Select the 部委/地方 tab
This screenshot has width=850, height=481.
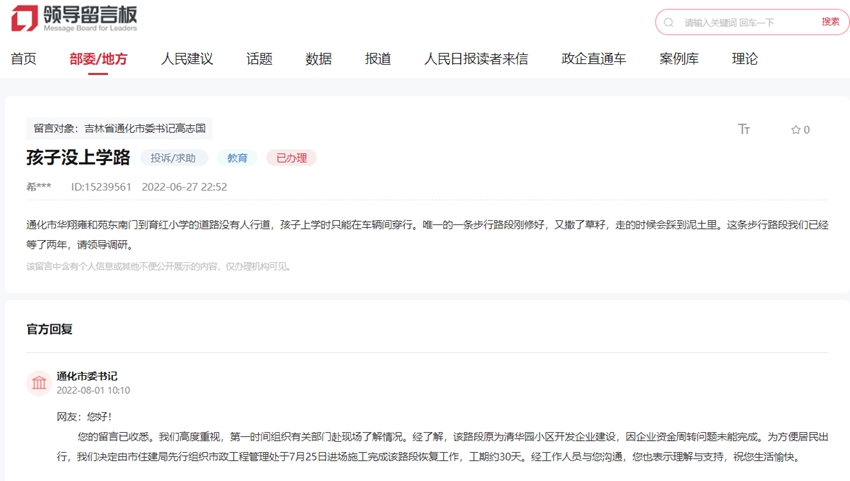(x=98, y=59)
